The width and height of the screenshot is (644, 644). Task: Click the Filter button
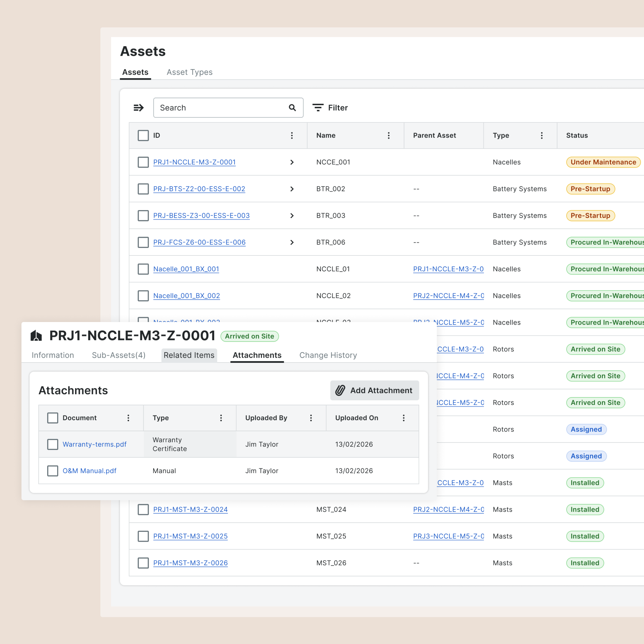330,108
